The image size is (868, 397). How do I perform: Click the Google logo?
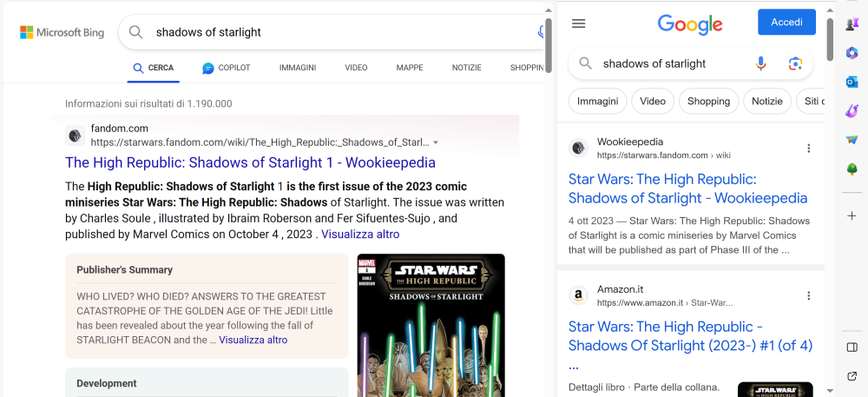tap(690, 25)
